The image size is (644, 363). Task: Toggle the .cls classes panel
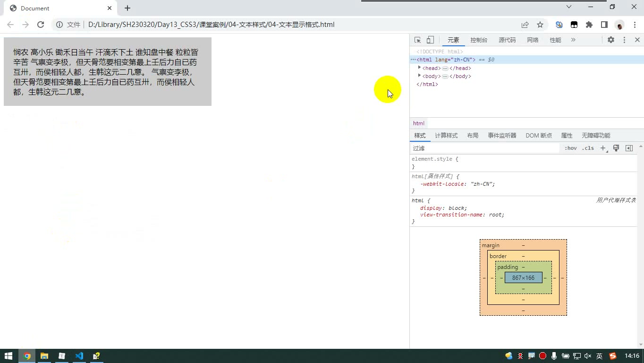click(588, 148)
